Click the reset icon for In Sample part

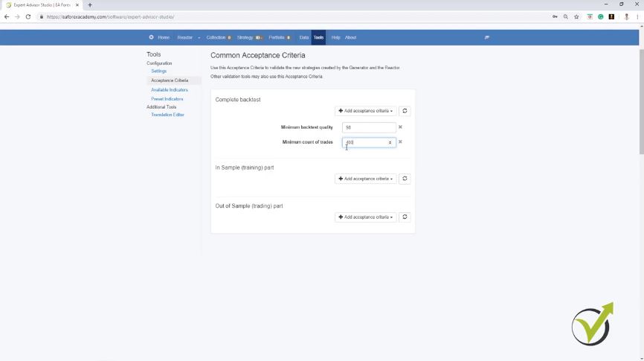click(x=405, y=179)
